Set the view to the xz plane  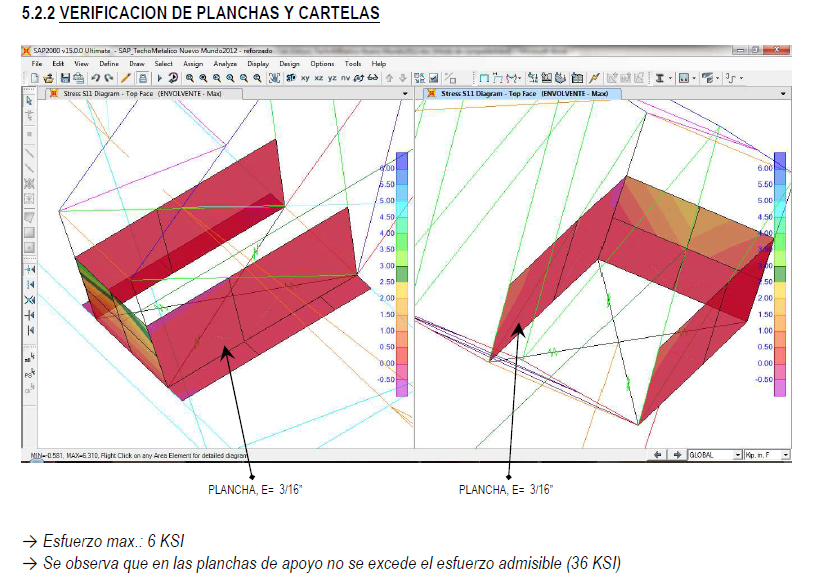[318, 77]
